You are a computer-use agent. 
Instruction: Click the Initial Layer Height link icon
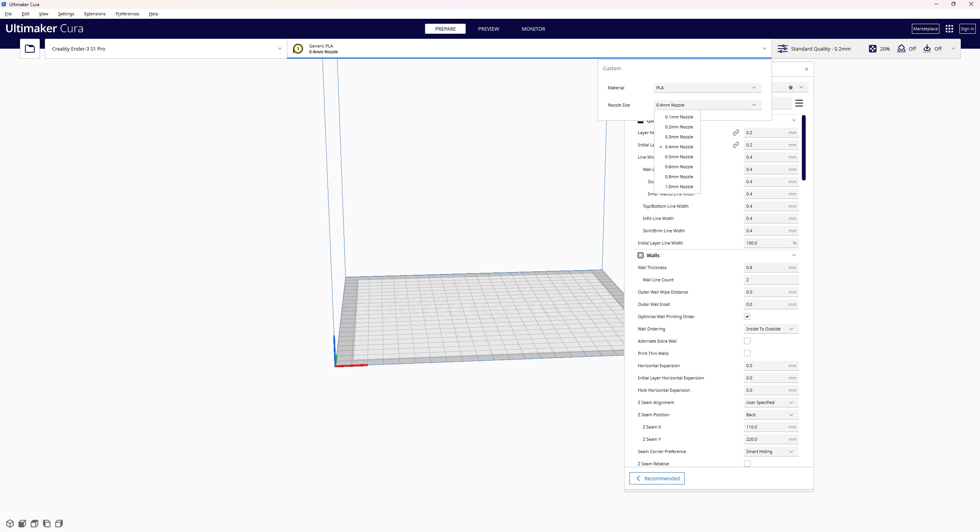pos(736,145)
